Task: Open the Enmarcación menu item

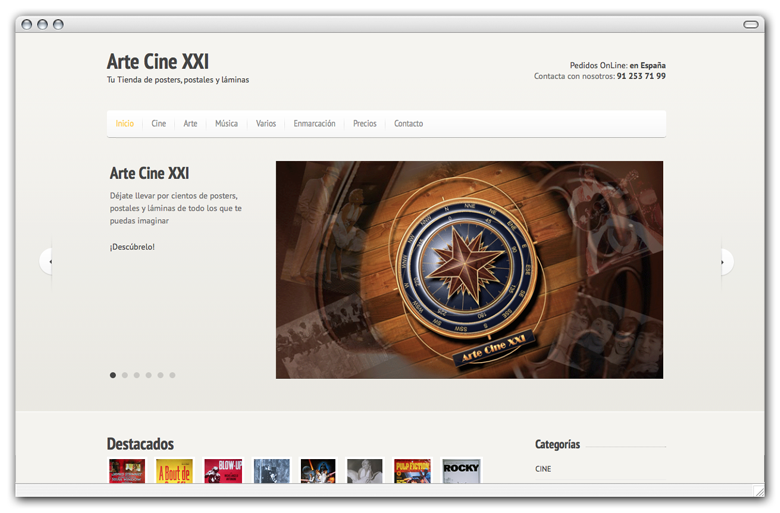Action: tap(314, 124)
